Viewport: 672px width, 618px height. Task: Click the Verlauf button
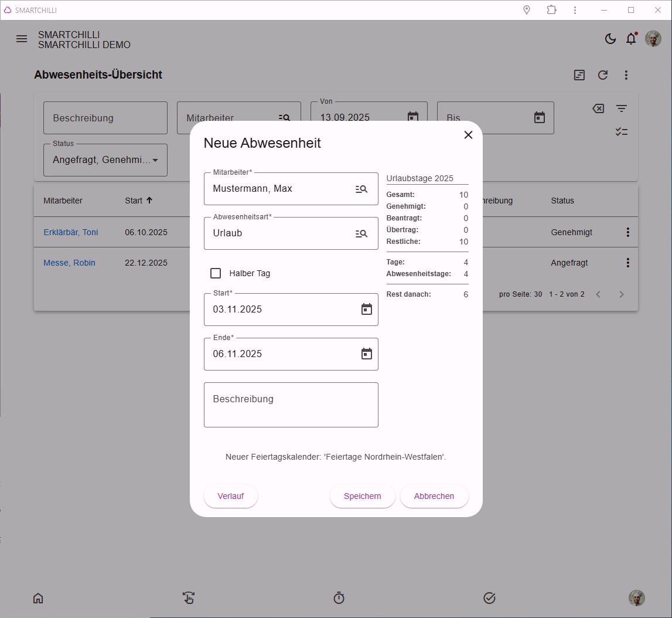tap(231, 496)
